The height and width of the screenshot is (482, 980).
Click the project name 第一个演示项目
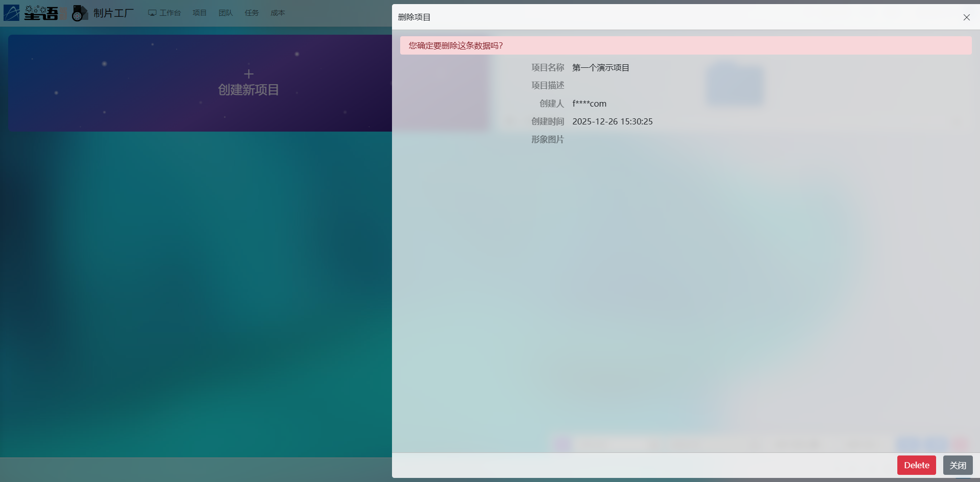[601, 68]
